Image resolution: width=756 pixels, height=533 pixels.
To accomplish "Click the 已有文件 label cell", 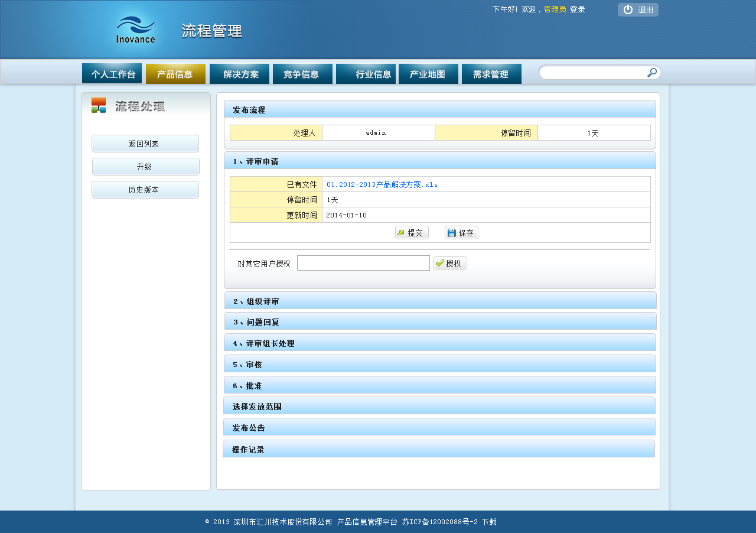I will (x=276, y=184).
